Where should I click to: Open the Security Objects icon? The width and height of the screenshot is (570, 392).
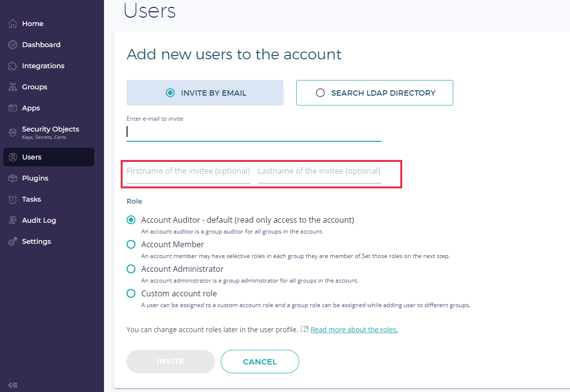tap(13, 132)
